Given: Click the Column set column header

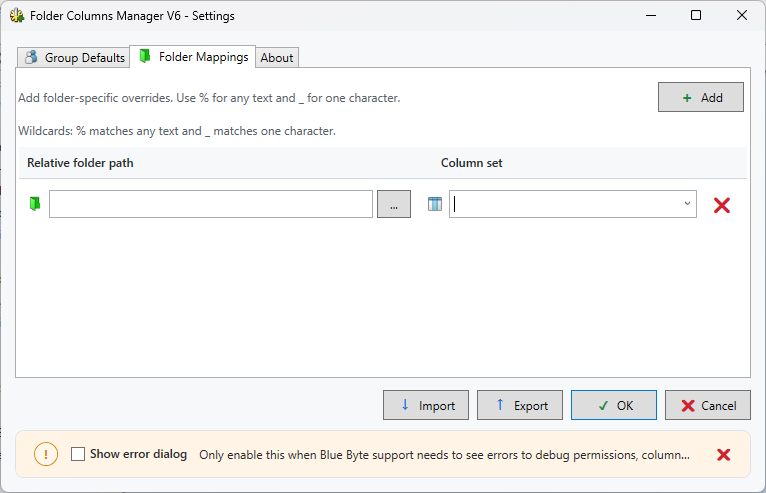Looking at the screenshot, I should (x=471, y=163).
